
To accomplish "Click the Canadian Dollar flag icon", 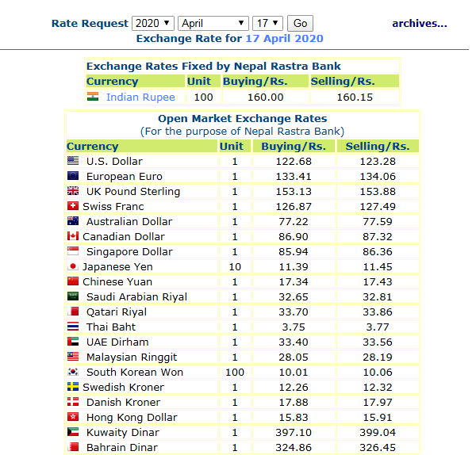I will click(73, 236).
